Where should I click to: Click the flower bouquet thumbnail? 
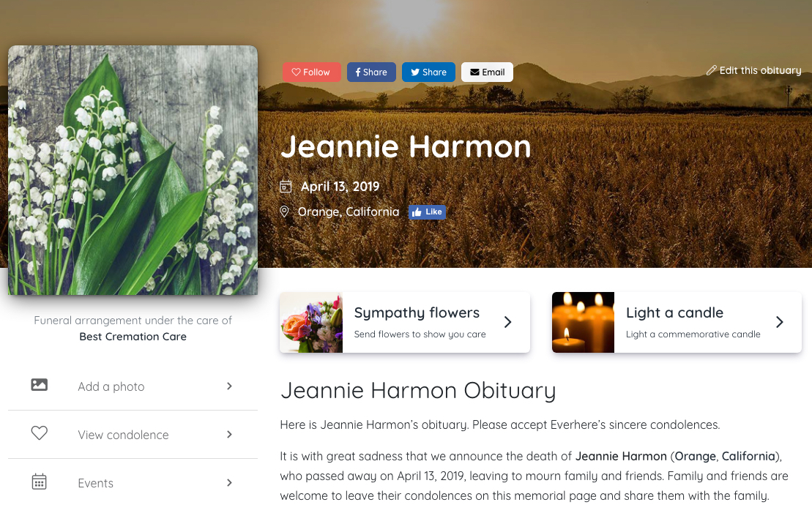pos(311,323)
